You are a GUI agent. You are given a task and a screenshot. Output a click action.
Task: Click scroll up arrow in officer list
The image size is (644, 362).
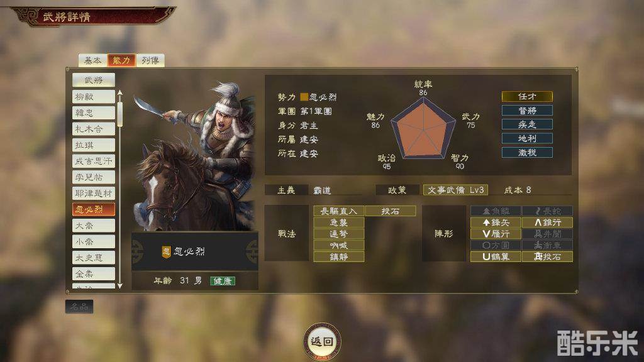pyautogui.click(x=120, y=93)
